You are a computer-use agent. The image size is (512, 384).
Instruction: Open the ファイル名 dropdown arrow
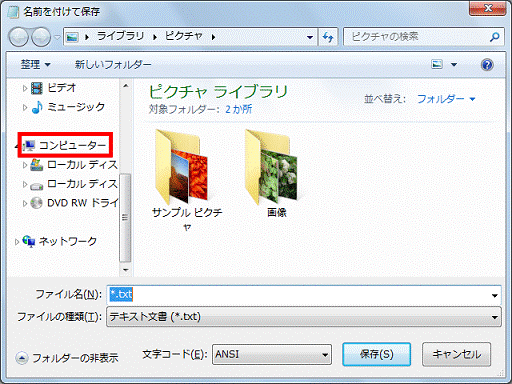pyautogui.click(x=495, y=295)
